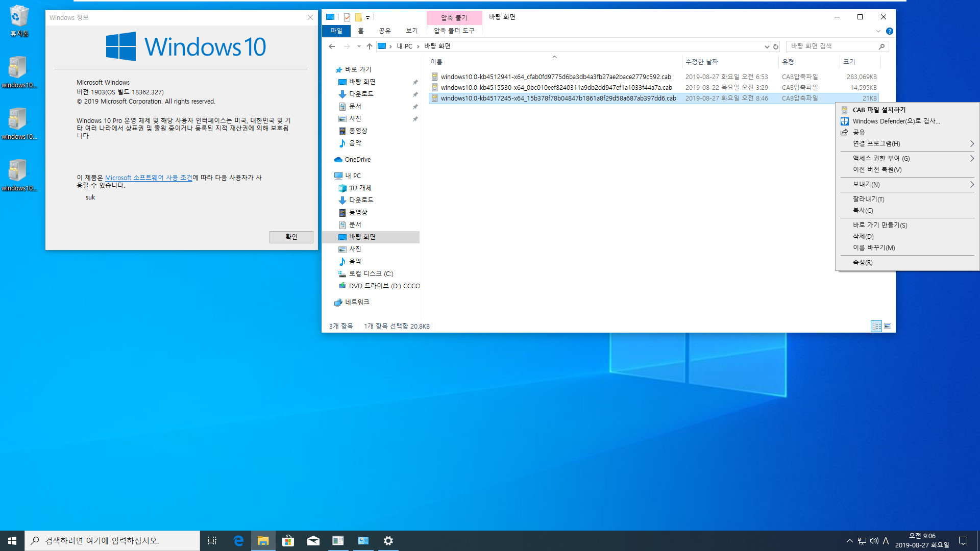Viewport: 980px width, 551px height.
Task: Choose Windows Defender scan menu entry
Action: click(908, 121)
